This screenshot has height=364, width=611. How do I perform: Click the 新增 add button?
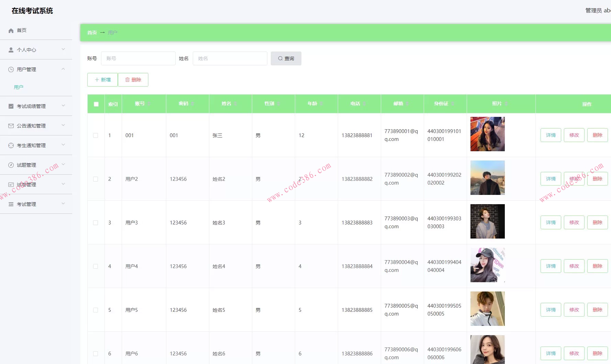102,80
